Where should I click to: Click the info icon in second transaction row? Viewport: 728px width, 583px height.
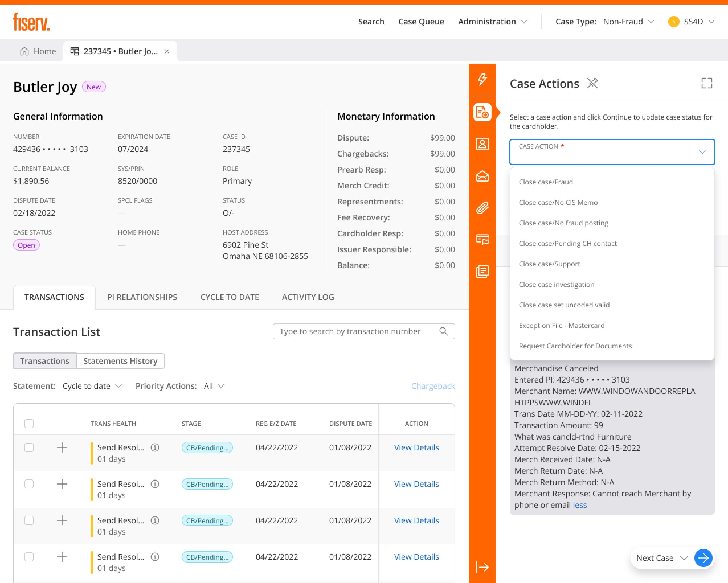pyautogui.click(x=155, y=484)
